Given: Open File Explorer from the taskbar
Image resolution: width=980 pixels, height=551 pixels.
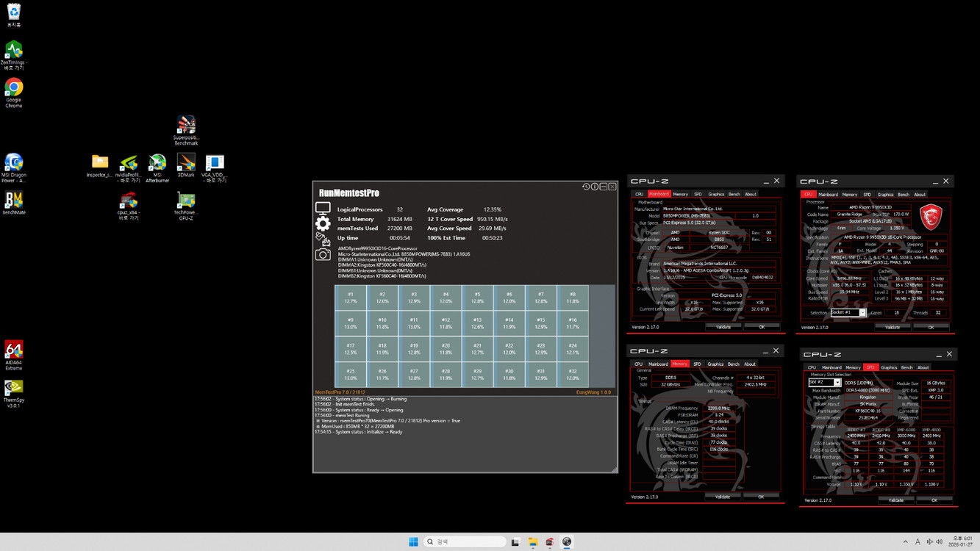Looking at the screenshot, I should point(532,542).
